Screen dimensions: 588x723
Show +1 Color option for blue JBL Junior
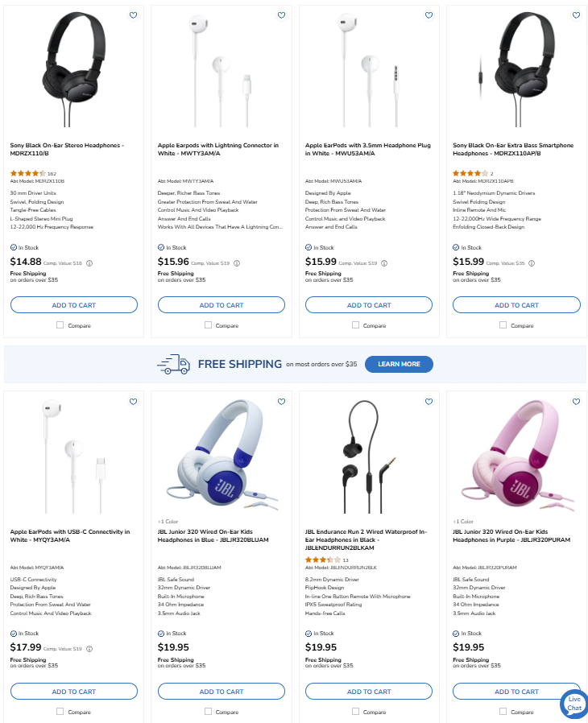point(169,522)
